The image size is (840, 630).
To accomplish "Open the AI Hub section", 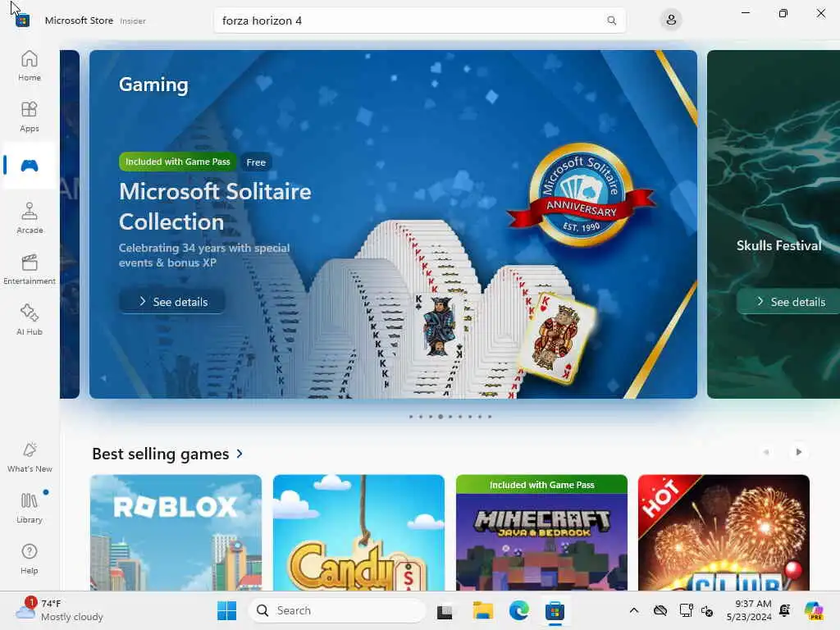I will coord(29,320).
